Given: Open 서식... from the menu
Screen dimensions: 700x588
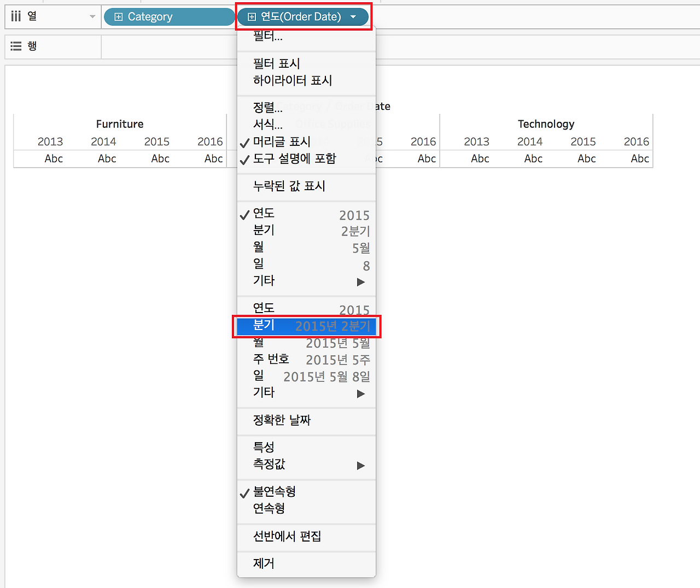Looking at the screenshot, I should pyautogui.click(x=306, y=125).
